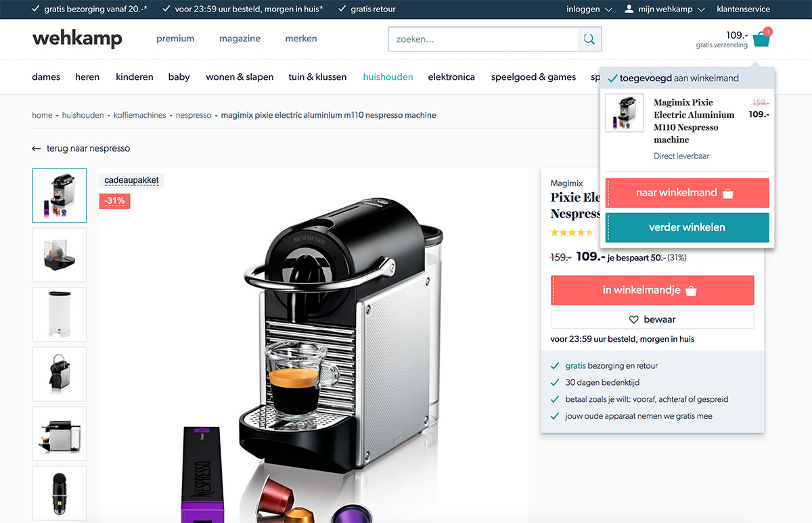Click the naar winkelmand button
This screenshot has width=812, height=523.
pos(687,193)
